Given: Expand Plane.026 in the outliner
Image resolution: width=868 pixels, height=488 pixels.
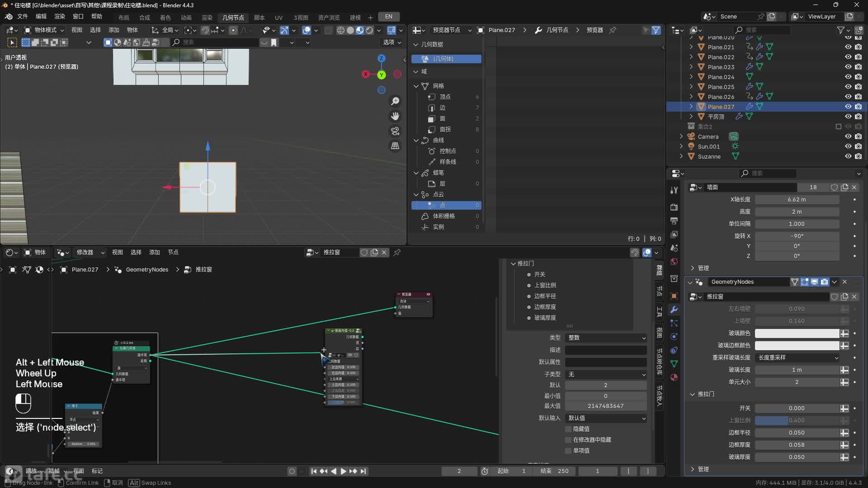Looking at the screenshot, I should point(691,97).
